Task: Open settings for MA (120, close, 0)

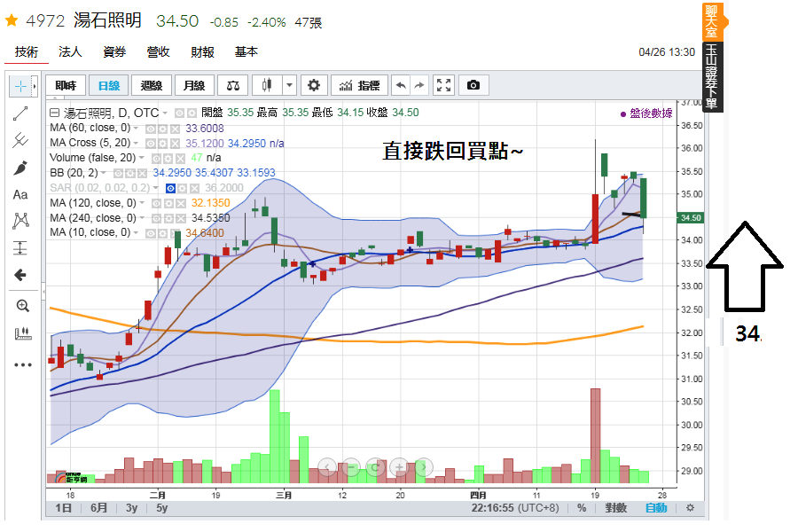Action: pos(168,204)
